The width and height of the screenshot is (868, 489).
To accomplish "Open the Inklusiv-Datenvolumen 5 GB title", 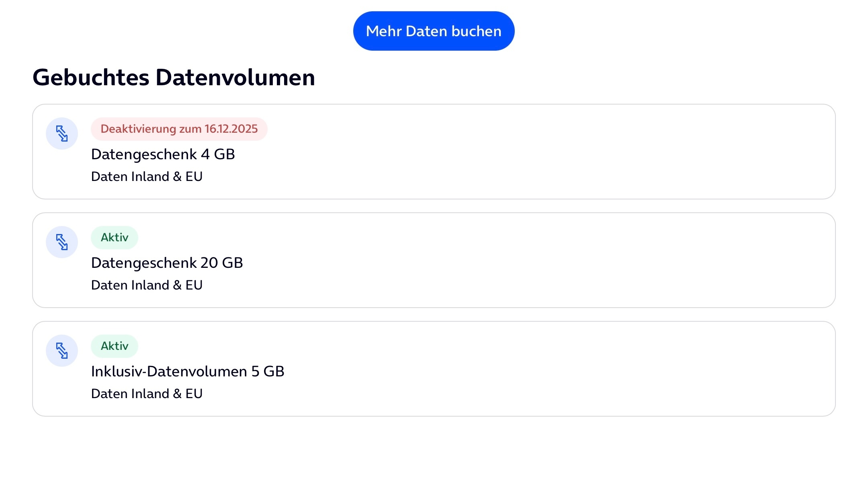I will (x=188, y=372).
